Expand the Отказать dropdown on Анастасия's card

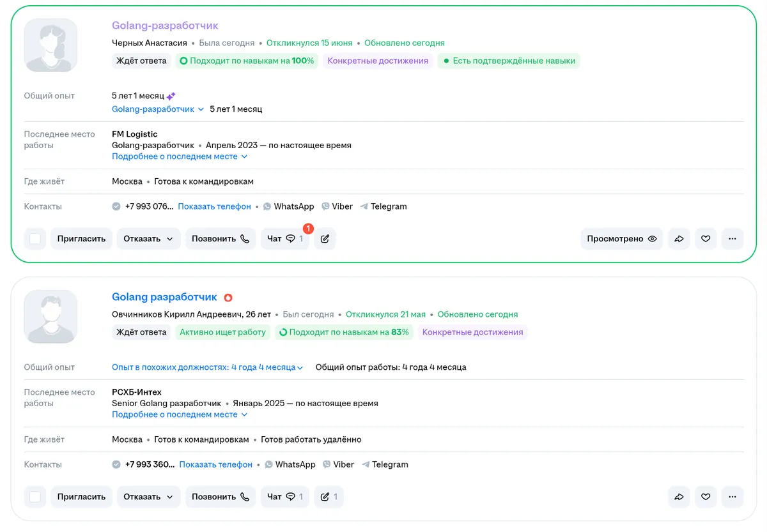pos(148,239)
